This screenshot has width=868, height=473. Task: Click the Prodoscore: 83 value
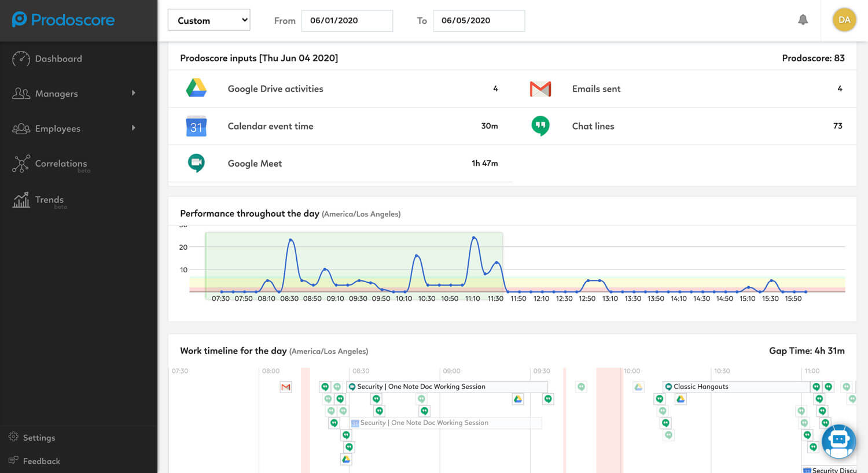point(813,58)
